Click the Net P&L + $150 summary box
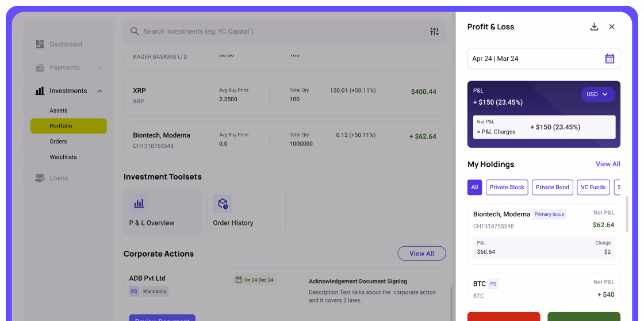This screenshot has width=644, height=321. (x=544, y=127)
